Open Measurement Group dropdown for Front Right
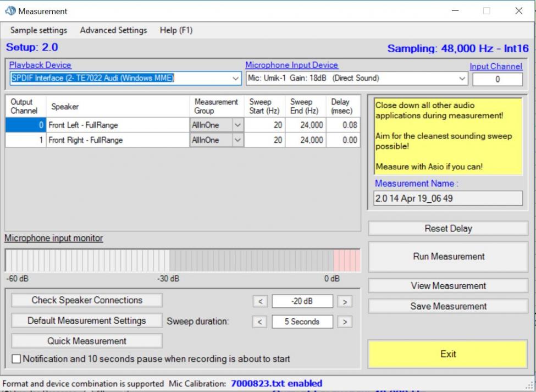This screenshot has width=536, height=392. pyautogui.click(x=237, y=140)
